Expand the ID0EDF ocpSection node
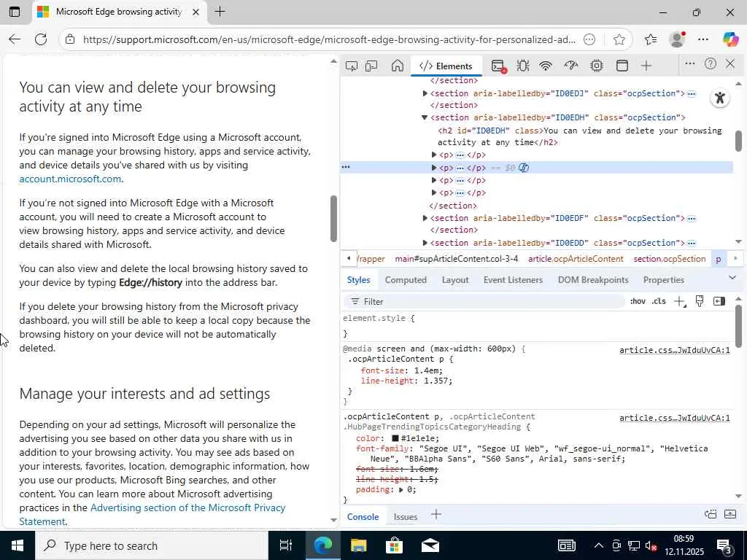 pyautogui.click(x=425, y=218)
